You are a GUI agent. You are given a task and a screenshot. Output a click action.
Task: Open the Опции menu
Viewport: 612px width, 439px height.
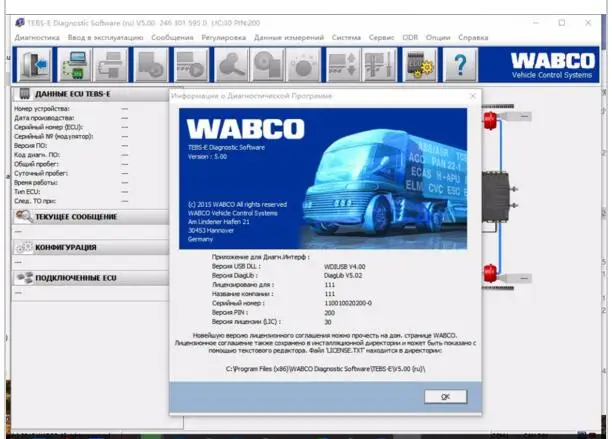point(438,37)
